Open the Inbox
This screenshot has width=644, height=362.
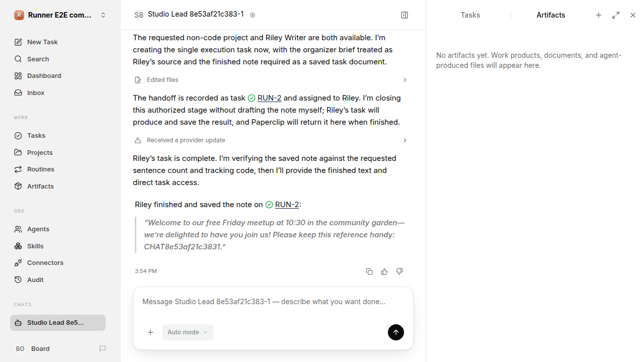click(x=58, y=93)
